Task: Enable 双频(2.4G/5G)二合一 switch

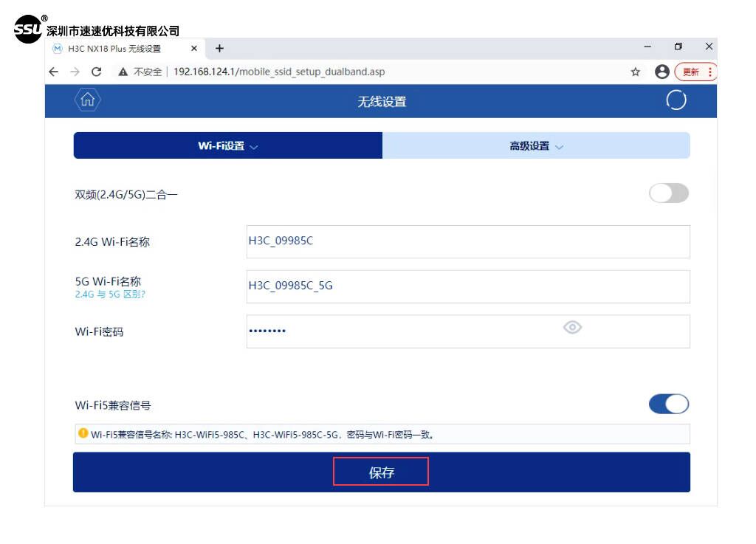Action: click(668, 193)
